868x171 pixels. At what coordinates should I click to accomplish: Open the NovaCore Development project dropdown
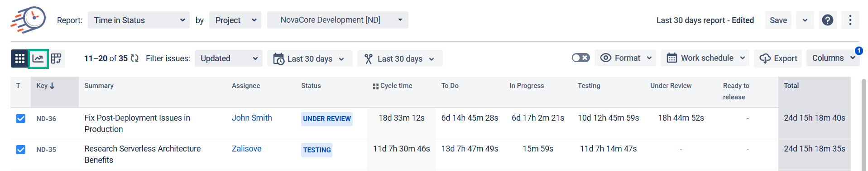pos(338,20)
